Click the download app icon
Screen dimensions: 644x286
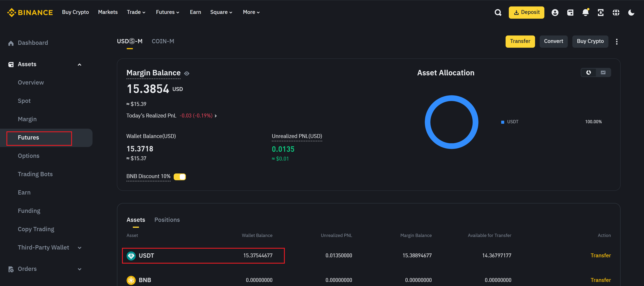point(600,13)
